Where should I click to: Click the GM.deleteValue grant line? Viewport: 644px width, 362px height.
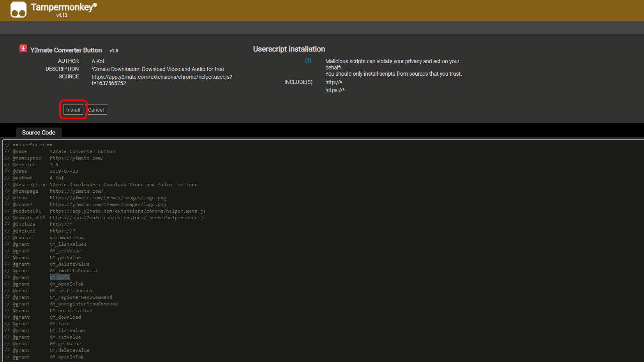[x=47, y=350]
